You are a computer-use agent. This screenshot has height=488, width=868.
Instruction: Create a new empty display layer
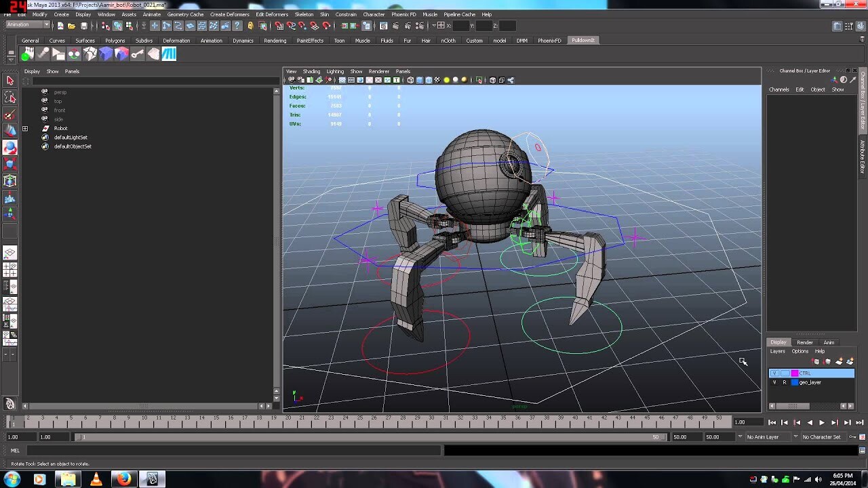click(x=839, y=361)
